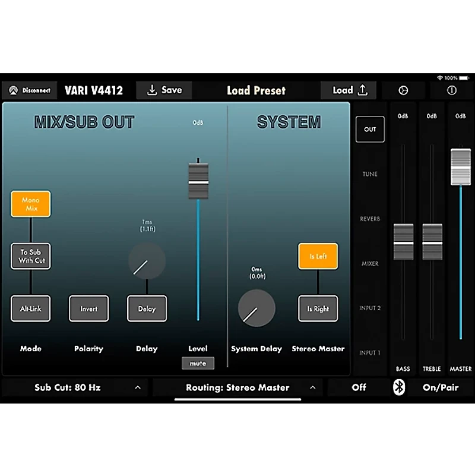Viewport: 475px width, 476px height.
Task: Click the Delay rotary knob
Action: 147,261
